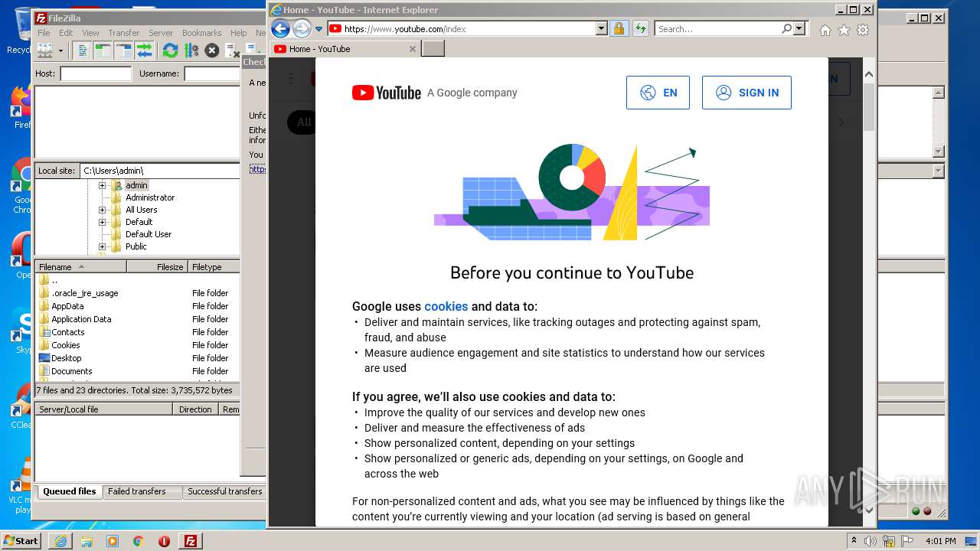Open FileZilla Site Manager icon

pyautogui.click(x=44, y=51)
